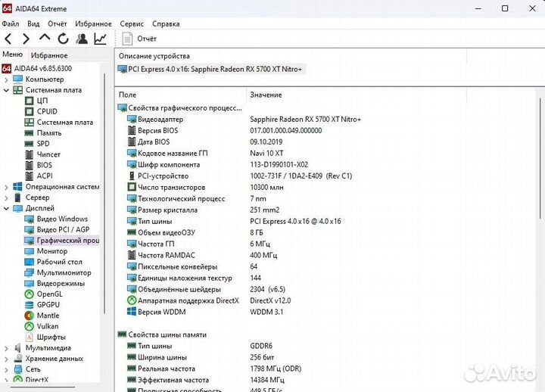Viewport: 545px width, 392px height.
Task: Click the Отчёт report toolbar button
Action: [x=139, y=39]
